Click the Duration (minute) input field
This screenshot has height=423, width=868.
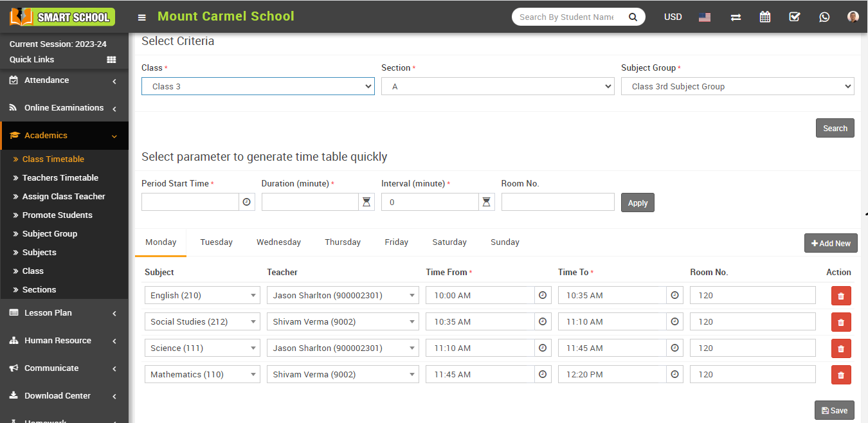(x=309, y=202)
